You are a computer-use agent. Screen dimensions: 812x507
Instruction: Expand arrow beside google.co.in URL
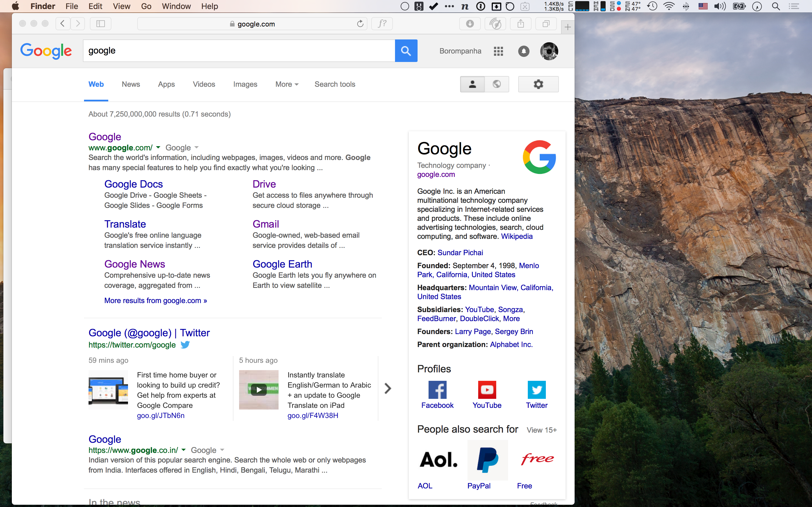tap(184, 450)
